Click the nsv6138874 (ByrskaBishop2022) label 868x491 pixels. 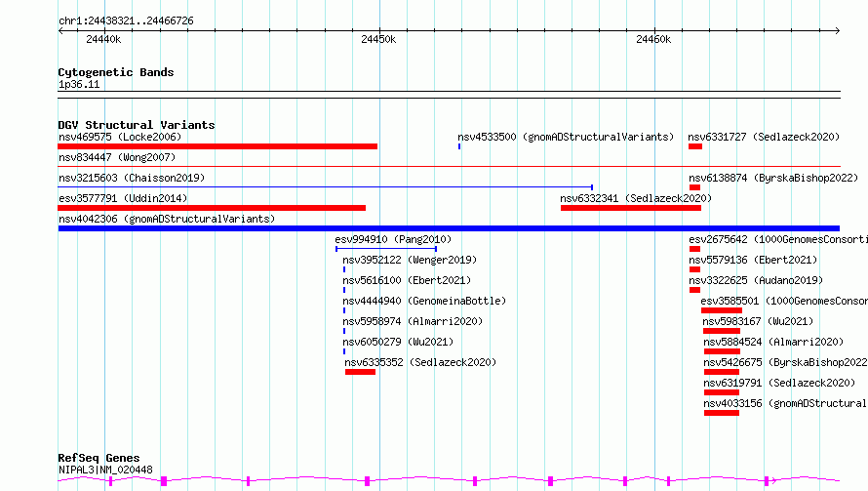point(773,178)
